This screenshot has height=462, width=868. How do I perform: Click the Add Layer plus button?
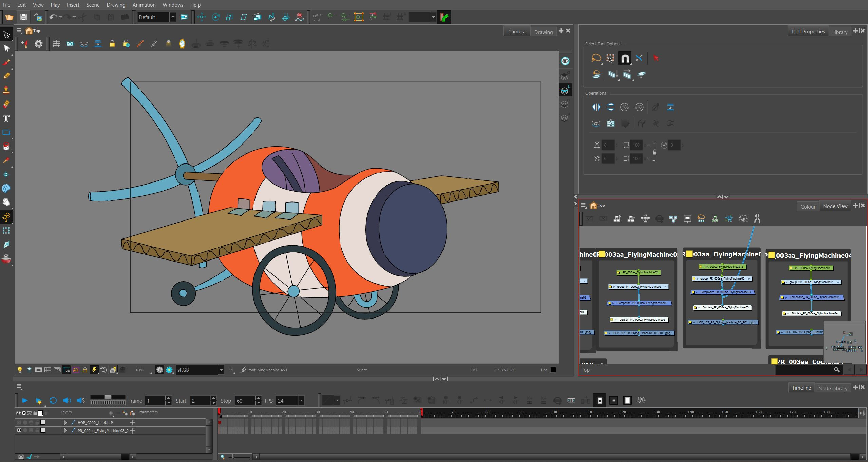pyautogui.click(x=111, y=413)
